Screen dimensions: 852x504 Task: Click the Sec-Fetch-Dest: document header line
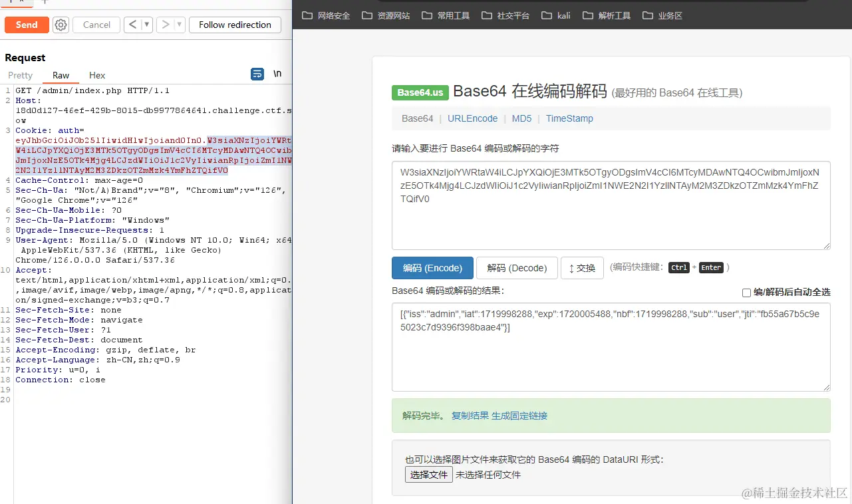[79, 340]
